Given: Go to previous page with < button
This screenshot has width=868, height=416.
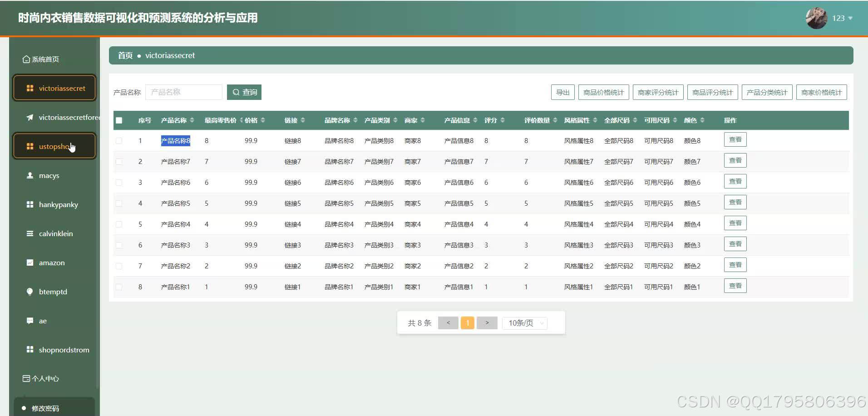Looking at the screenshot, I should click(x=448, y=323).
